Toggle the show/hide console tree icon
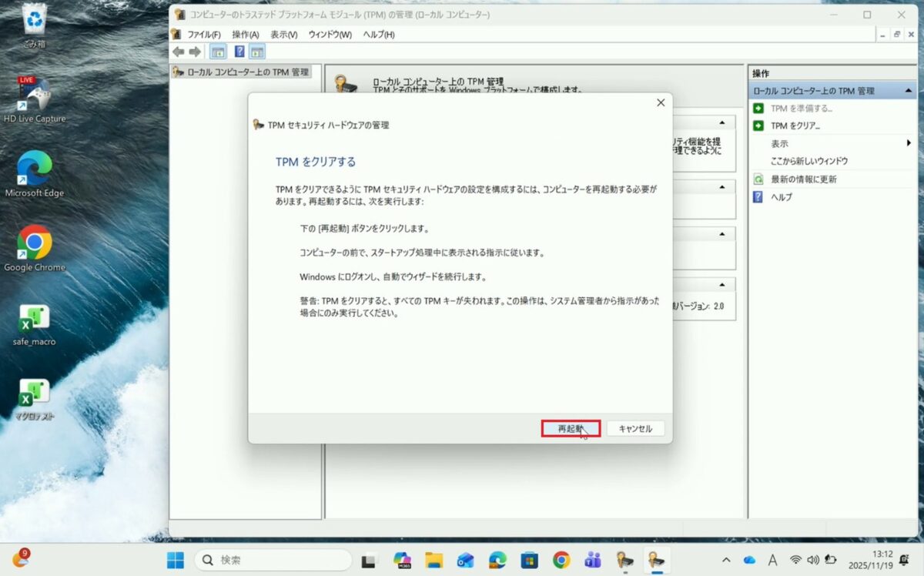This screenshot has width=924, height=576. tap(219, 52)
